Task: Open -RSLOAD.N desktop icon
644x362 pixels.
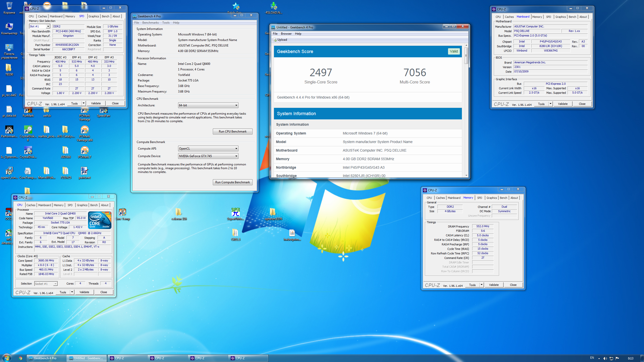Action: tap(273, 8)
